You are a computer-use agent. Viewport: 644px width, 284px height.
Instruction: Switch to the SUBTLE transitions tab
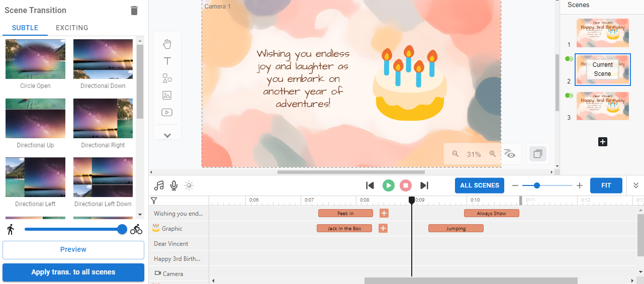pyautogui.click(x=25, y=28)
